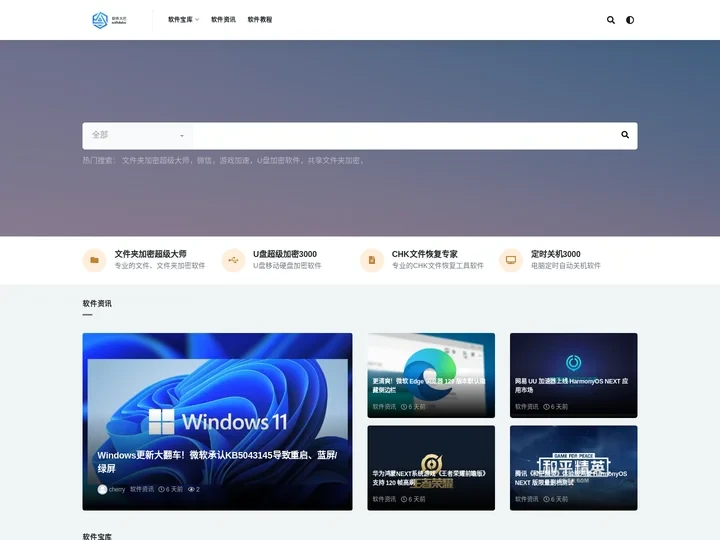
Task: Expand the 软件宝库 menu
Action: 183,20
